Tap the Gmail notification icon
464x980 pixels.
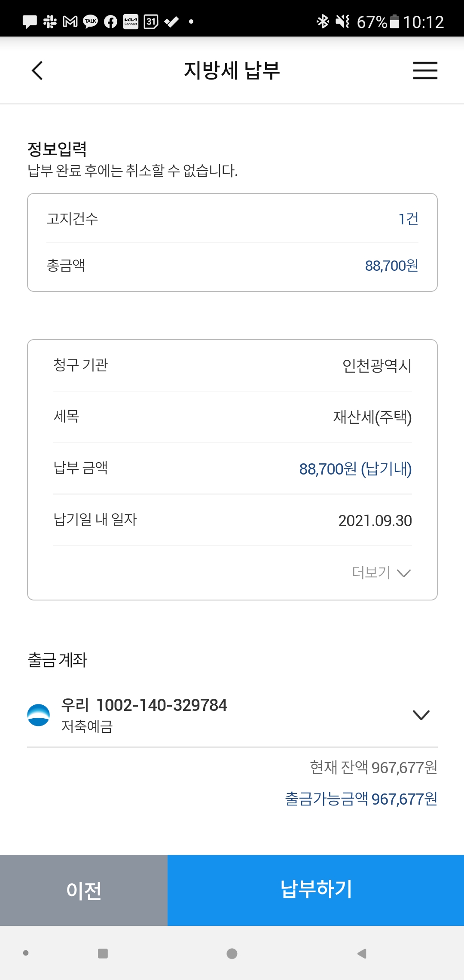pyautogui.click(x=70, y=21)
